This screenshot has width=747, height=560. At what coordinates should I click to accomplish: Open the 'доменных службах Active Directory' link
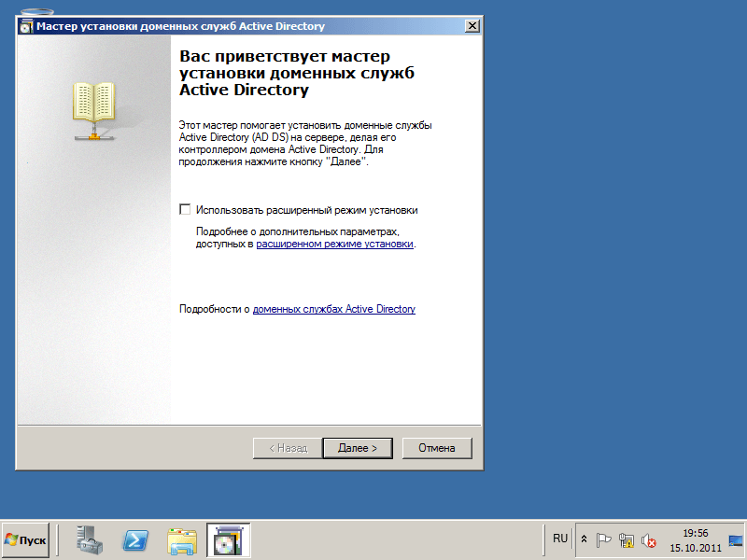click(334, 309)
